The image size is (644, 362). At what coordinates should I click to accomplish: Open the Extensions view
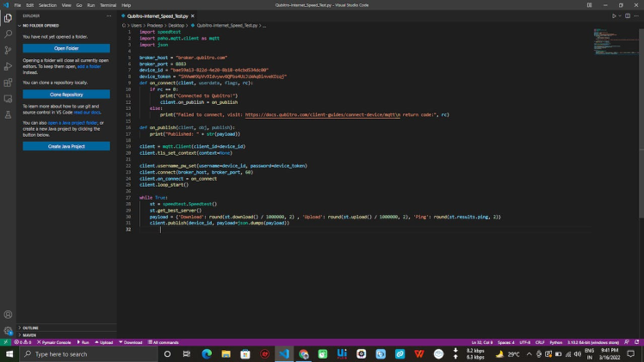coord(8,83)
